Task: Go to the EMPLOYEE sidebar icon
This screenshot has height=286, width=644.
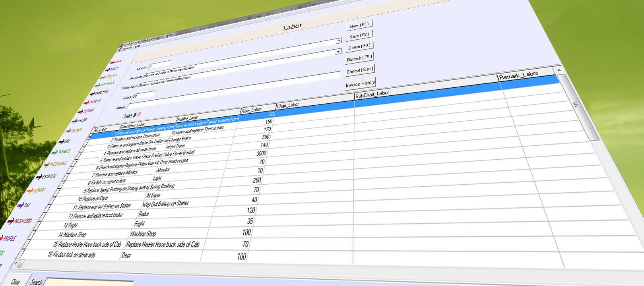Action: point(92,94)
